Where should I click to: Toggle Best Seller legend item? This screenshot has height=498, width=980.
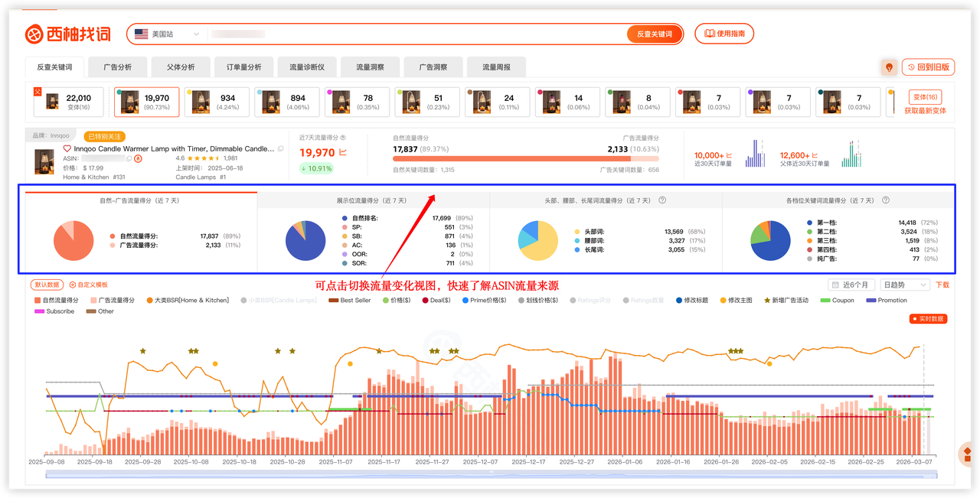point(351,301)
